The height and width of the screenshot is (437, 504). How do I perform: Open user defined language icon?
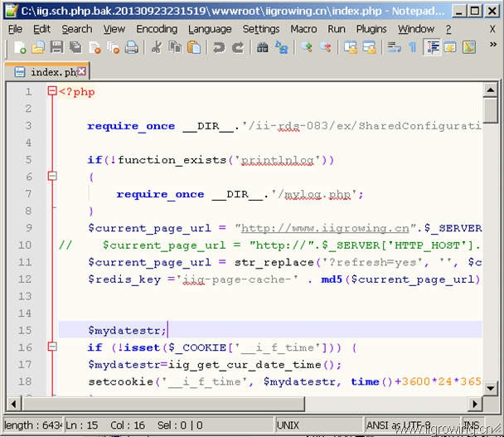tap(450, 47)
